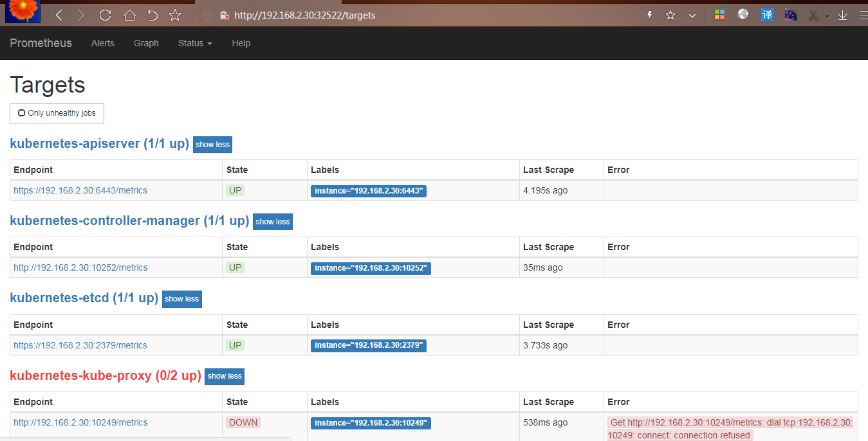Click label instance="192.168.2.30:2379"

coord(369,346)
